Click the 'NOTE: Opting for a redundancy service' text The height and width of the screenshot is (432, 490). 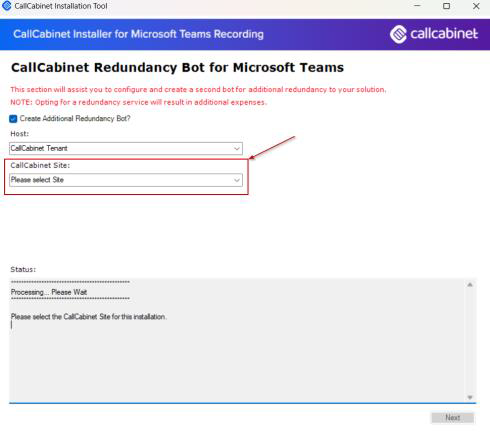[x=139, y=102]
